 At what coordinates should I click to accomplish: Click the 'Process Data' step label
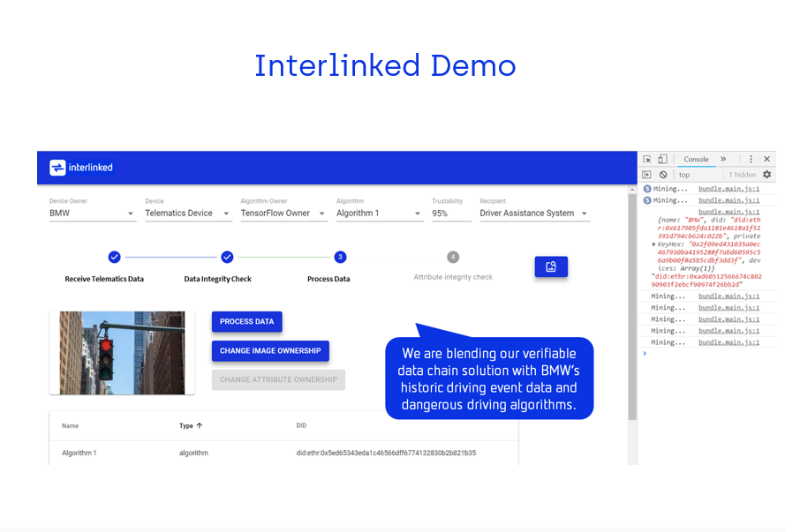tap(328, 279)
